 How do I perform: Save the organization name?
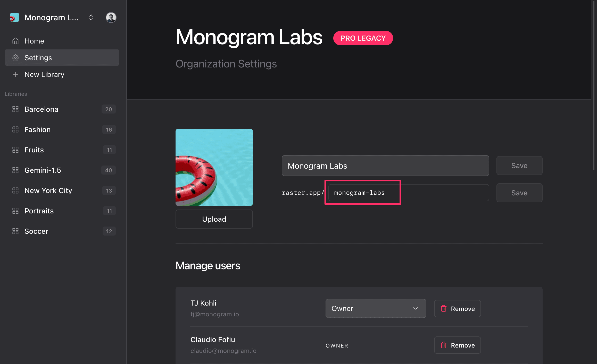coord(519,166)
